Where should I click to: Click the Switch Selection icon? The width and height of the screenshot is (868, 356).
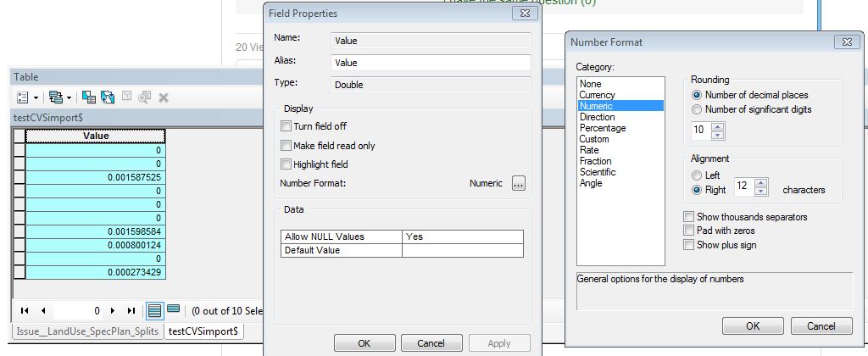click(x=108, y=97)
